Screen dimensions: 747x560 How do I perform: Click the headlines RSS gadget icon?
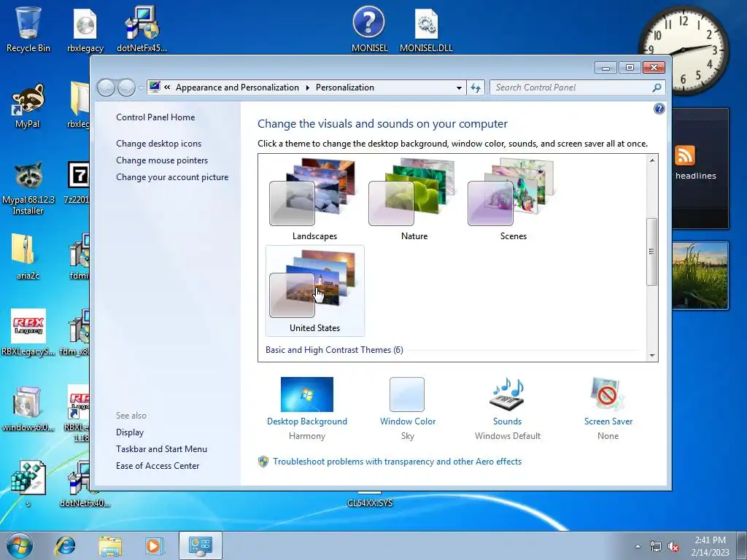[x=684, y=155]
